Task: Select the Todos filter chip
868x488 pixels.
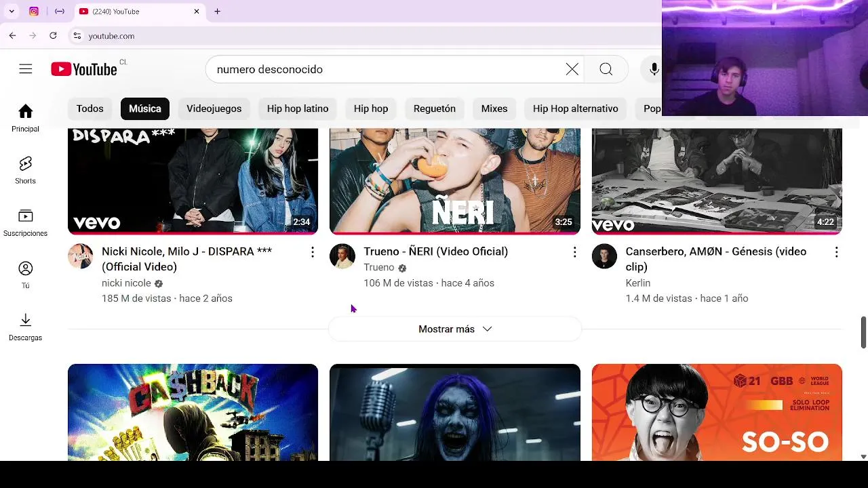Action: [x=90, y=108]
